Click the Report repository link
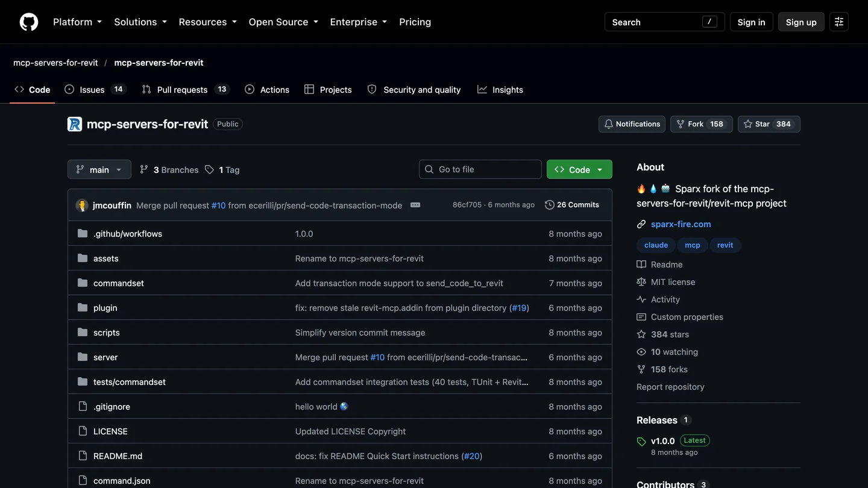868x488 pixels. 670,387
